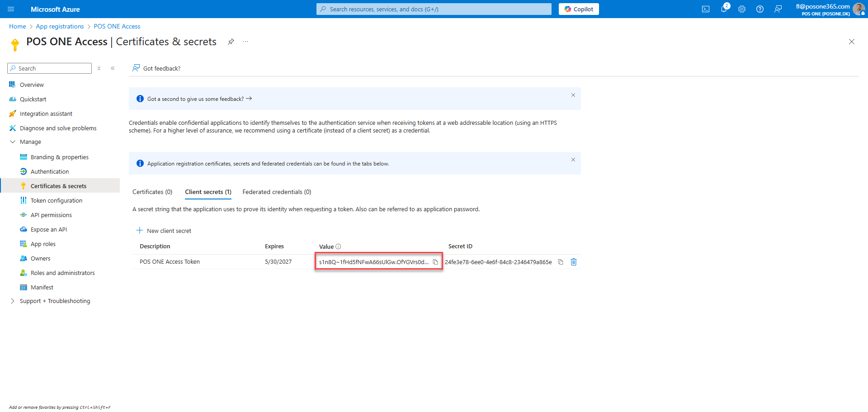Open Copilot

[x=579, y=9]
